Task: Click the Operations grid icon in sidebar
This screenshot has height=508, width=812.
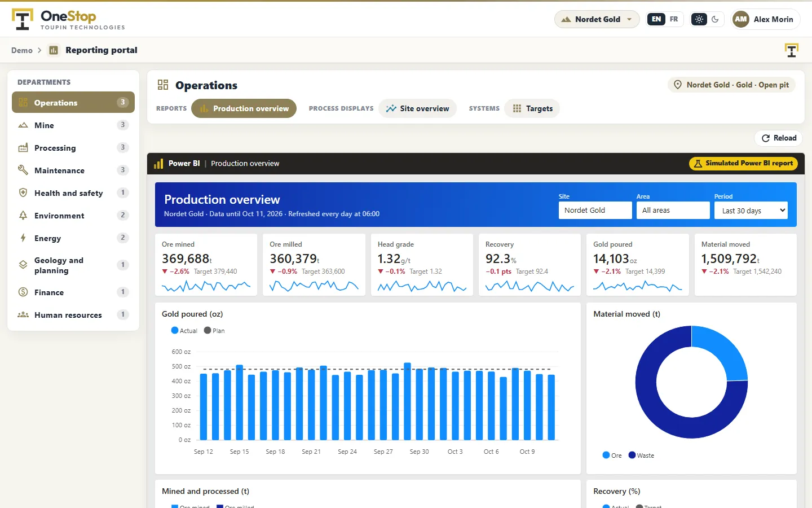Action: pyautogui.click(x=23, y=102)
